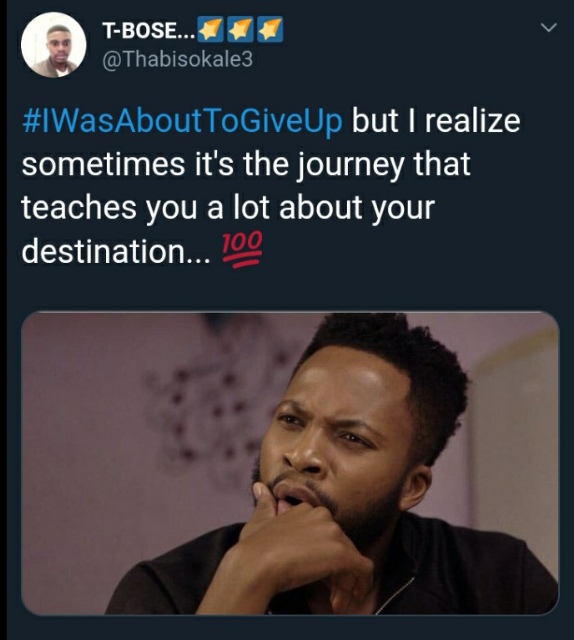Screen dimensions: 574x640
Task: Click the red 100 emoji
Action: pyautogui.click(x=242, y=249)
